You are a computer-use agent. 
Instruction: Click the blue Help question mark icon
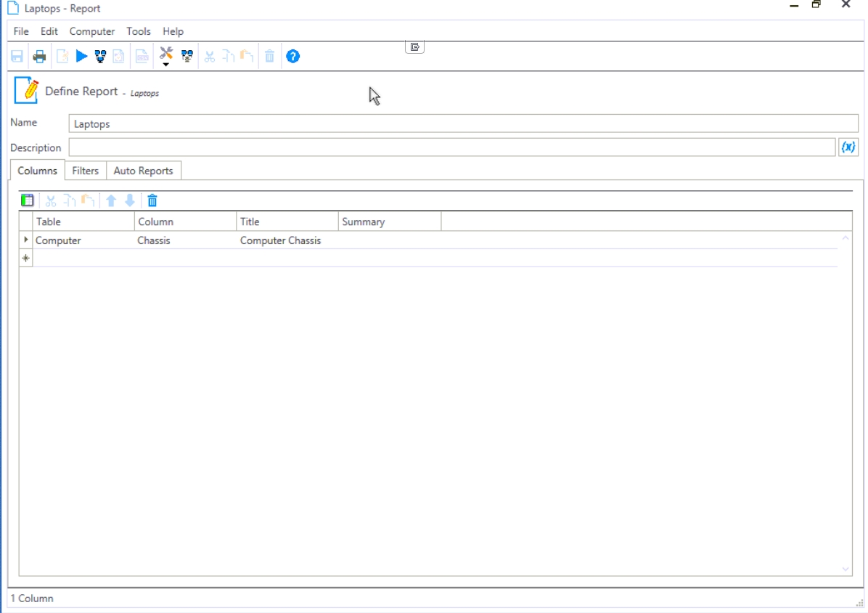(x=292, y=57)
